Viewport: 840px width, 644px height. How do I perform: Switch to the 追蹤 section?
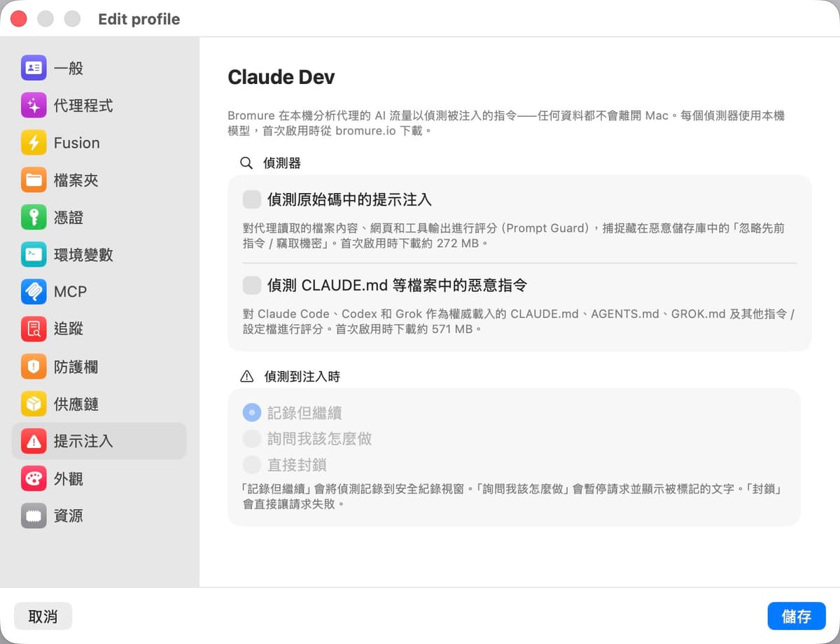(99, 329)
